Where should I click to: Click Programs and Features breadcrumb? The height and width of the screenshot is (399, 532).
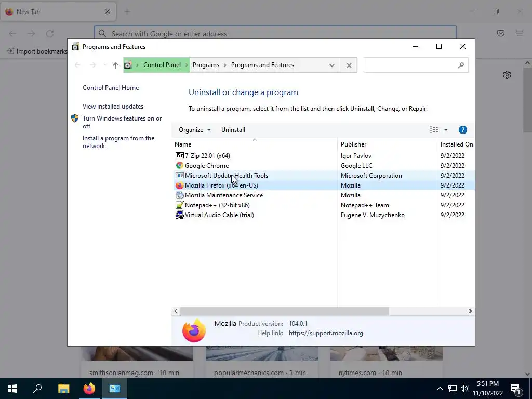[x=262, y=65]
